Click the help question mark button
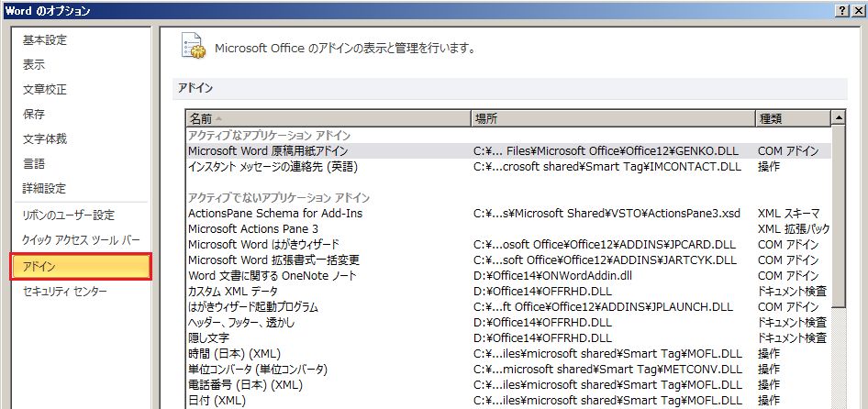 (x=842, y=10)
